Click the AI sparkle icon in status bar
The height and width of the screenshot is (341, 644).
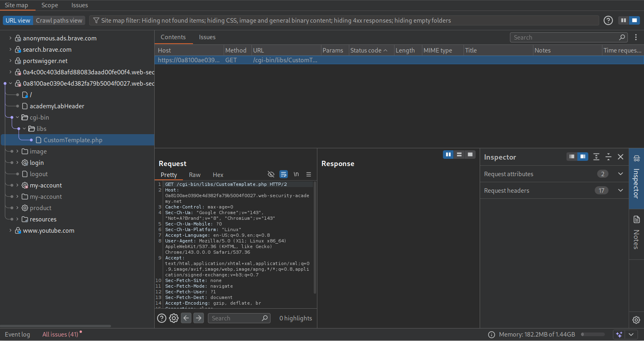(619, 335)
